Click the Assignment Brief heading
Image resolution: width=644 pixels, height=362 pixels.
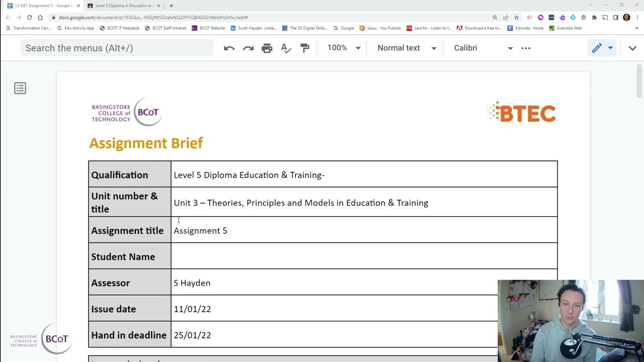click(146, 143)
